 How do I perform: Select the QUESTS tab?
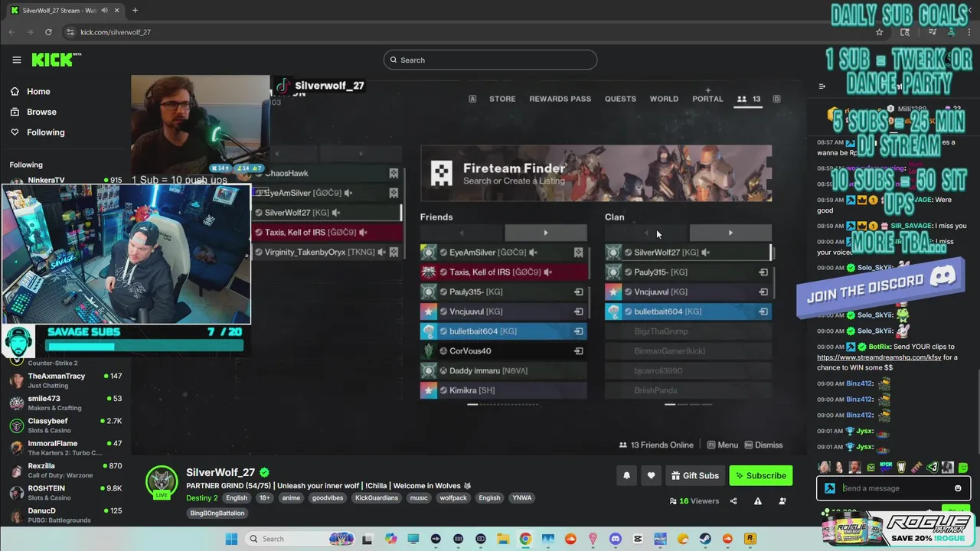[x=620, y=99]
